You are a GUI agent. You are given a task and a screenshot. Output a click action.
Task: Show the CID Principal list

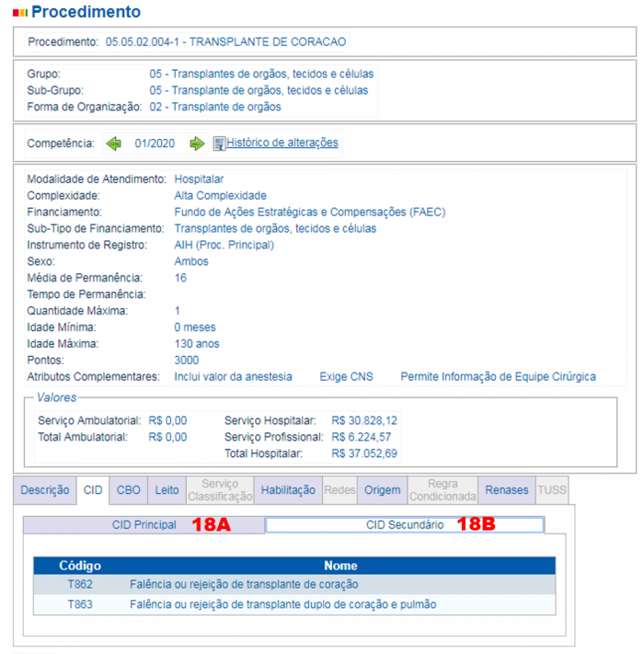click(x=144, y=525)
